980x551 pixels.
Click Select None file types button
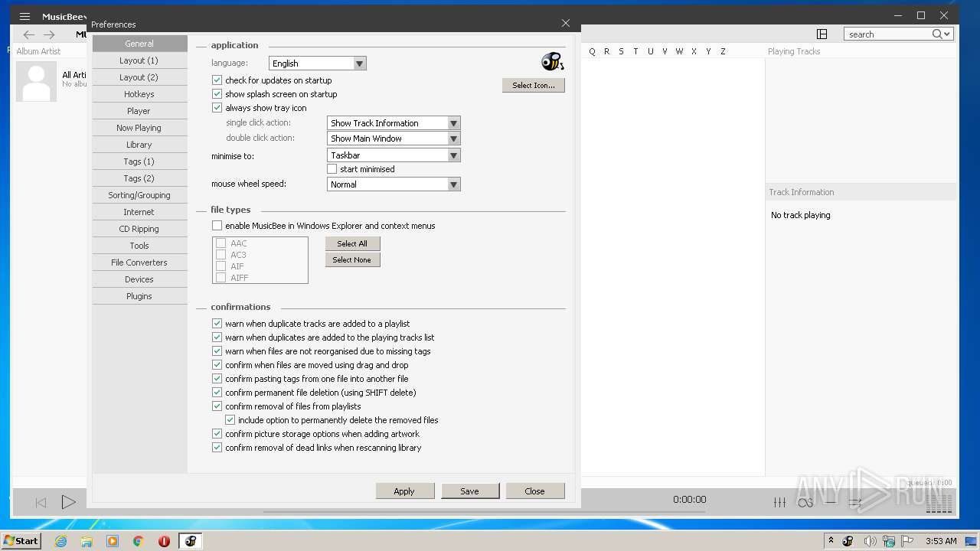(352, 260)
